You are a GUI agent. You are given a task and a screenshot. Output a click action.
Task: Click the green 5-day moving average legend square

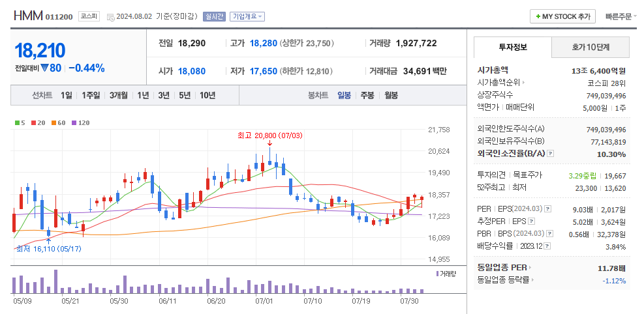click(x=17, y=122)
